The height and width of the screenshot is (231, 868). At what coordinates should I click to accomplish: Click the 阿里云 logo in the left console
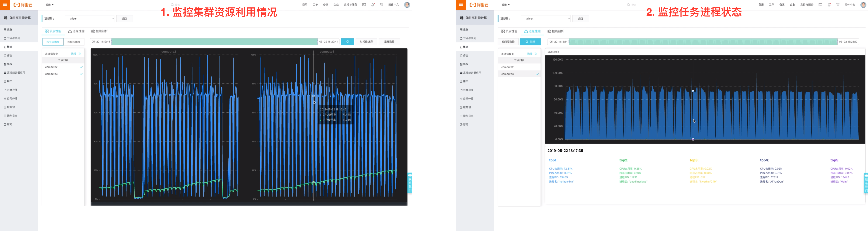tap(23, 5)
